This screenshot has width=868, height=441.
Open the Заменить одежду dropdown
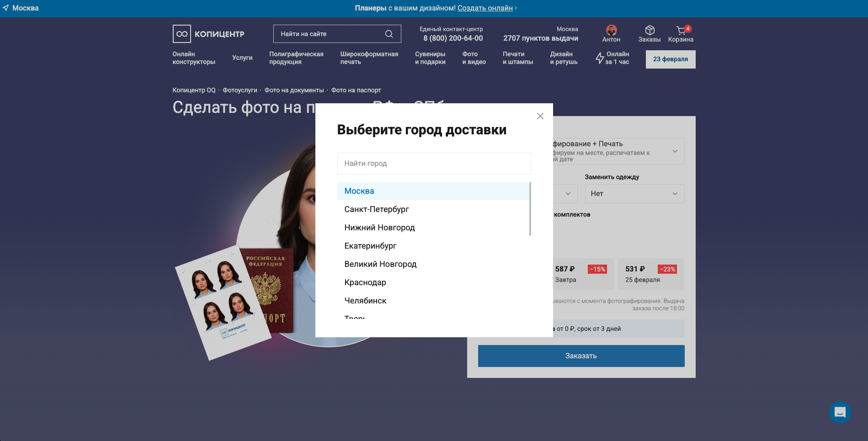(x=634, y=193)
